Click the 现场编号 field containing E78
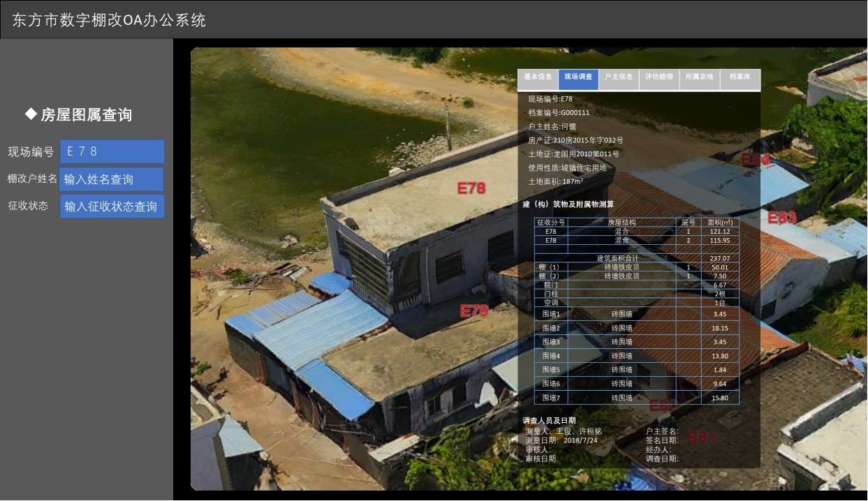This screenshot has height=501, width=868. (x=112, y=151)
